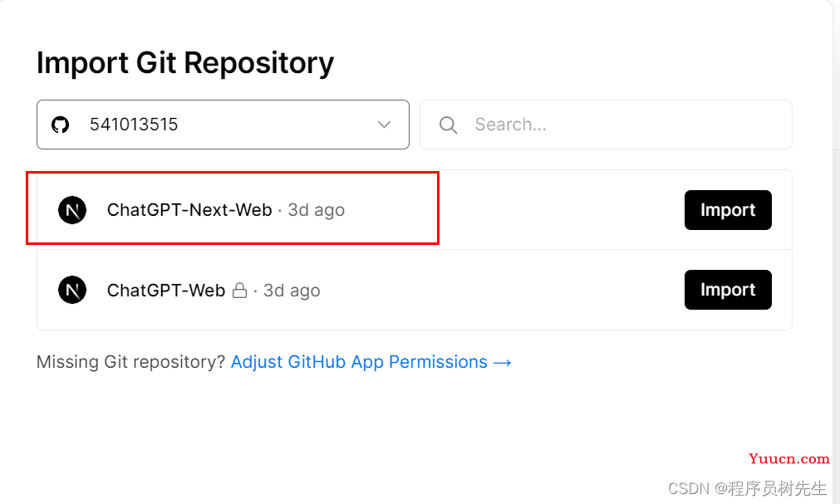
Task: Click the lock icon next to ChatGPT-Web
Action: (x=239, y=290)
